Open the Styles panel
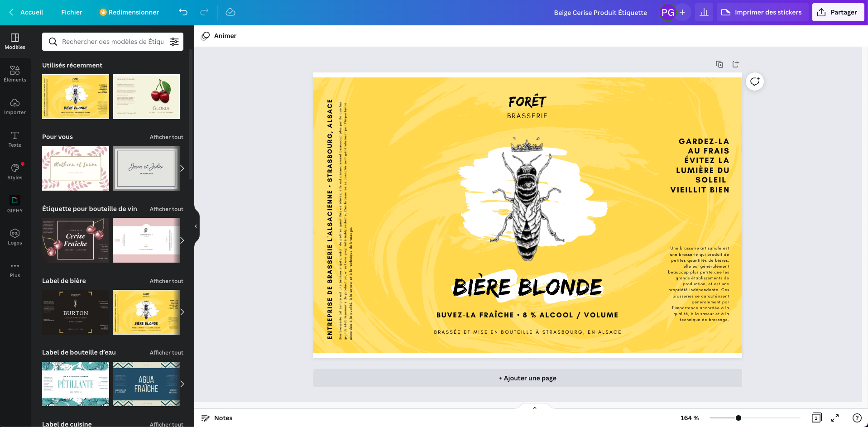The image size is (868, 427). coord(15,172)
